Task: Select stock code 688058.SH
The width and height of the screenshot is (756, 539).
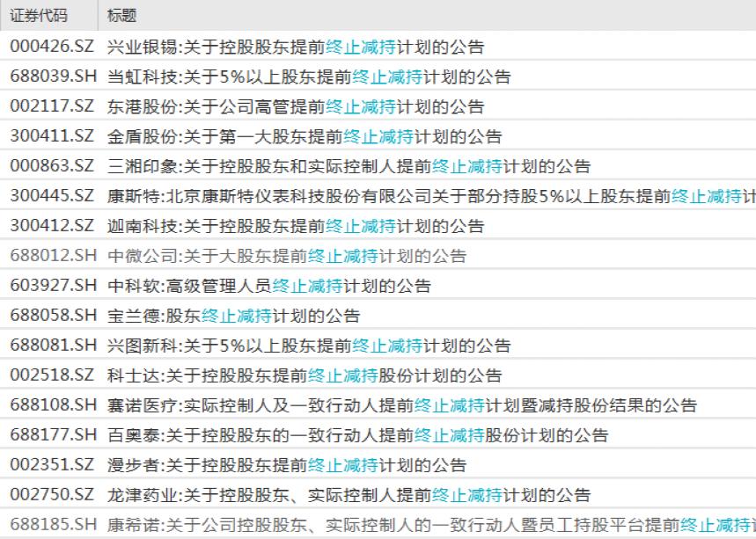Action: pos(53,315)
